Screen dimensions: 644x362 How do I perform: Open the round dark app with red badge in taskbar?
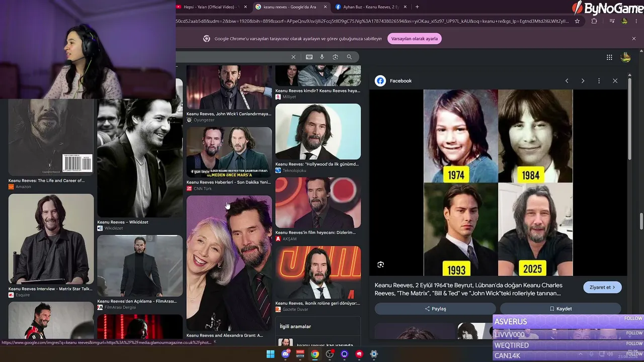pos(330,354)
